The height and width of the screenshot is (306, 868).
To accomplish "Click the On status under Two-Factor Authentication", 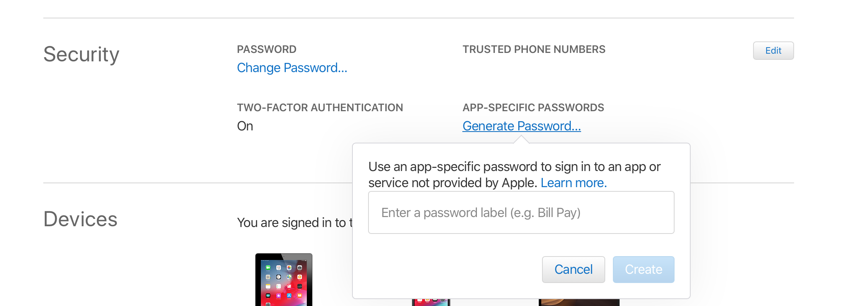I will [245, 126].
